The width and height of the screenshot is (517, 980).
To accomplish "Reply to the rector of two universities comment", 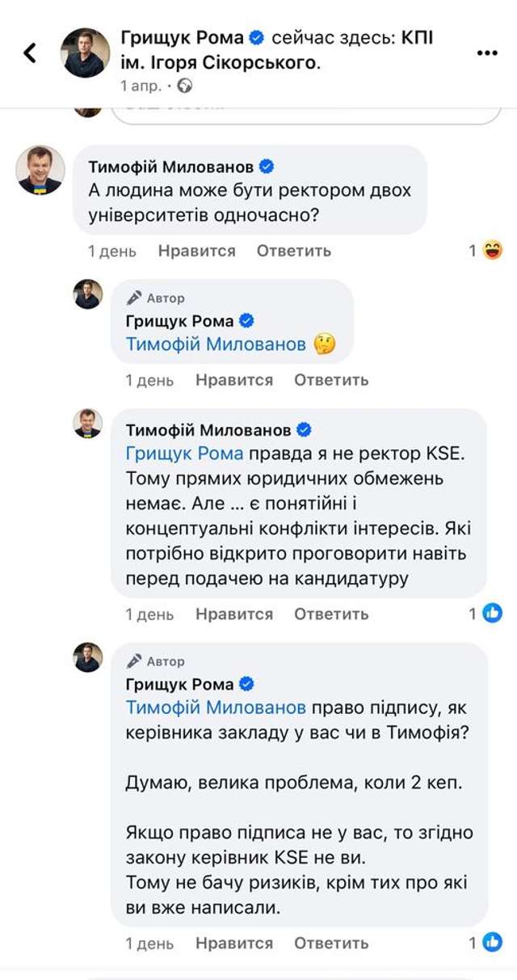I will [294, 251].
